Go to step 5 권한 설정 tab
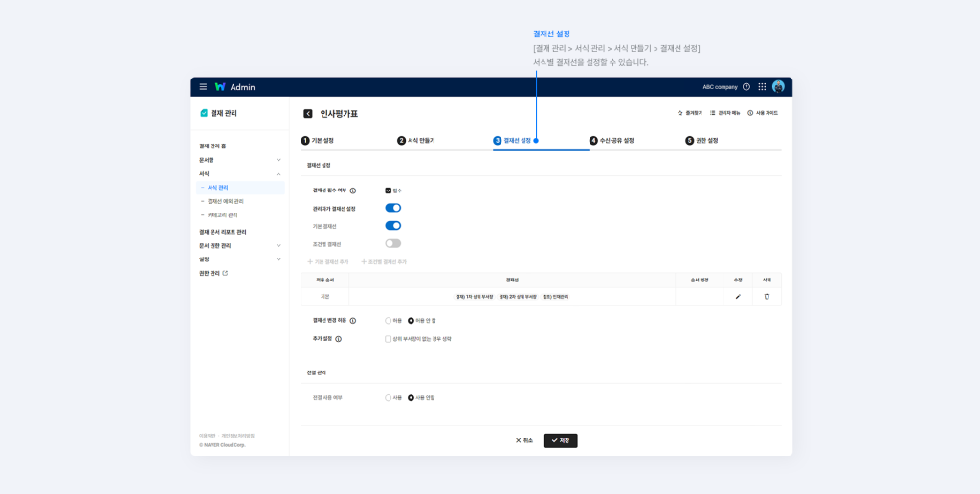This screenshot has height=494, width=980. point(702,141)
